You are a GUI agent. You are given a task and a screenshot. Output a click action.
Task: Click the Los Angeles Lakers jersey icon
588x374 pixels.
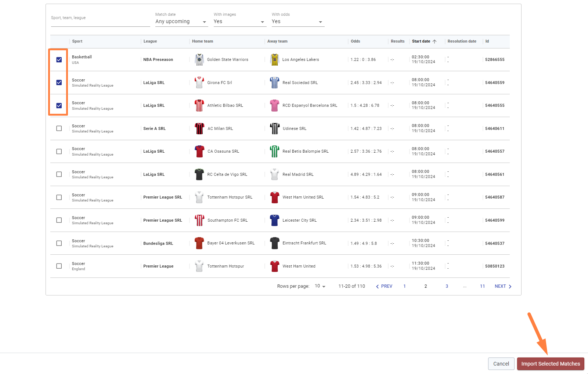pos(275,59)
